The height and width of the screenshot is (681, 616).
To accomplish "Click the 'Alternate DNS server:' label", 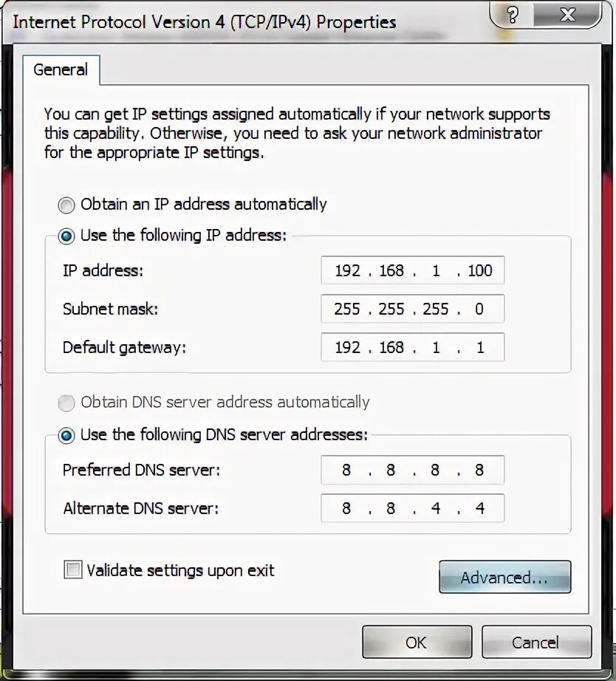I will tap(141, 508).
